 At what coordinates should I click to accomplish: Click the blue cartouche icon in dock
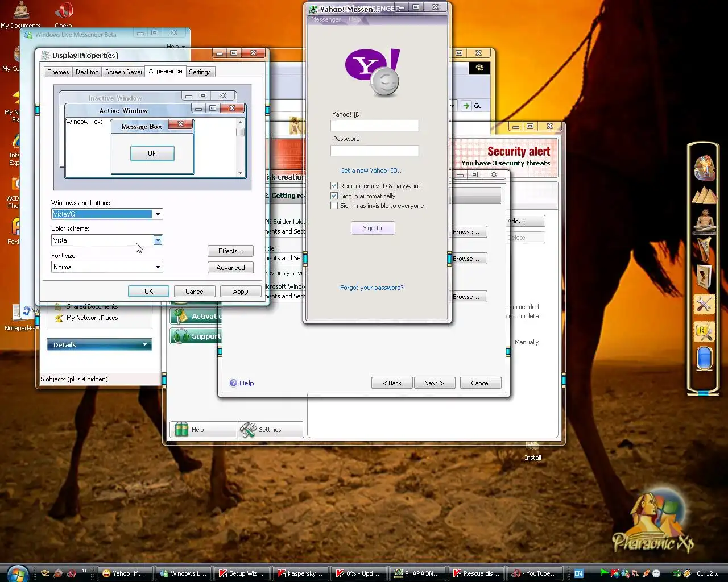(x=704, y=359)
